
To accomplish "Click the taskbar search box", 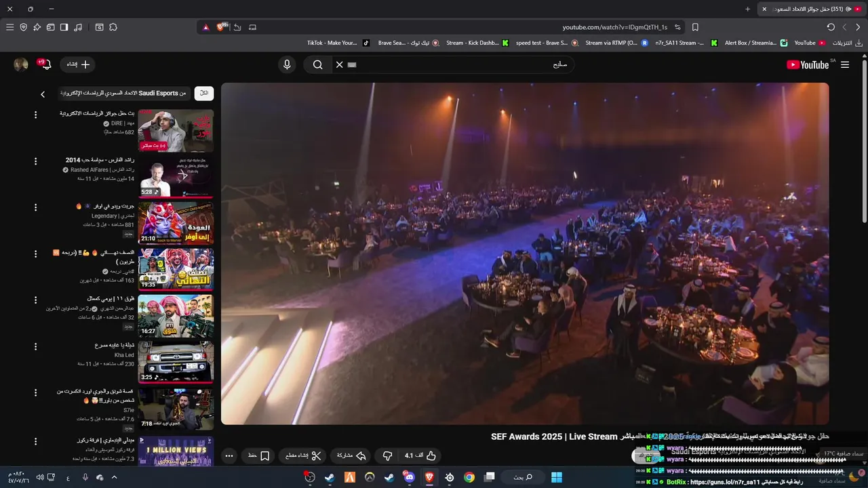I will click(523, 477).
